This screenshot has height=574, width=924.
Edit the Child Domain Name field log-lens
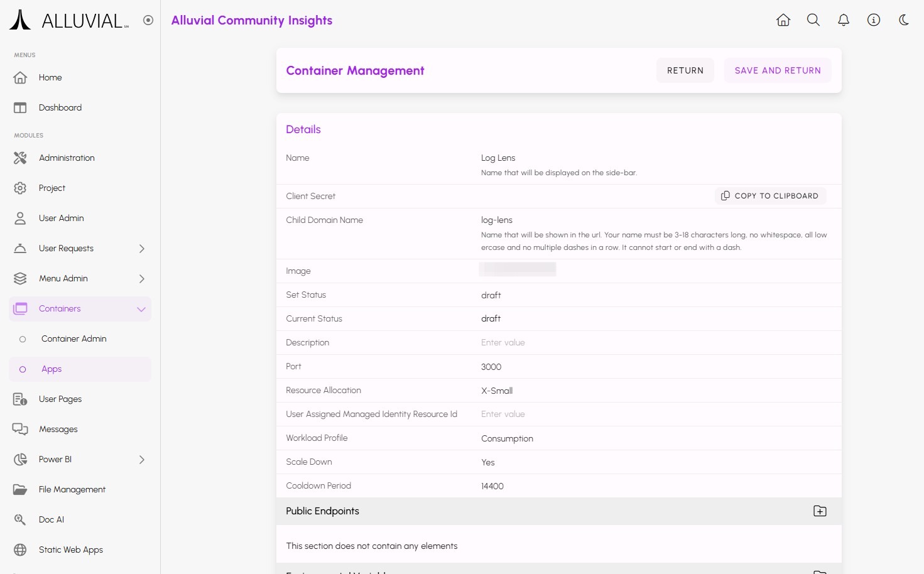(x=497, y=220)
